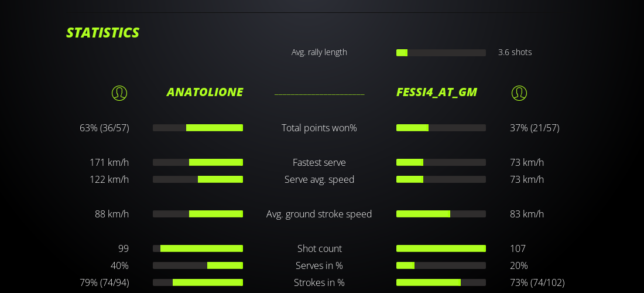Click the 63% (36/57) points value
Image resolution: width=644 pixels, height=293 pixels.
tap(104, 128)
